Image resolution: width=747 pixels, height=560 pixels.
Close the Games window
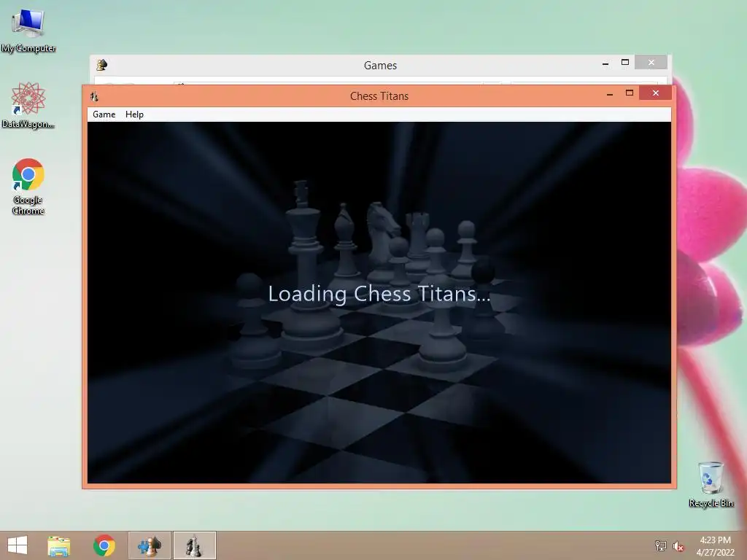[651, 63]
